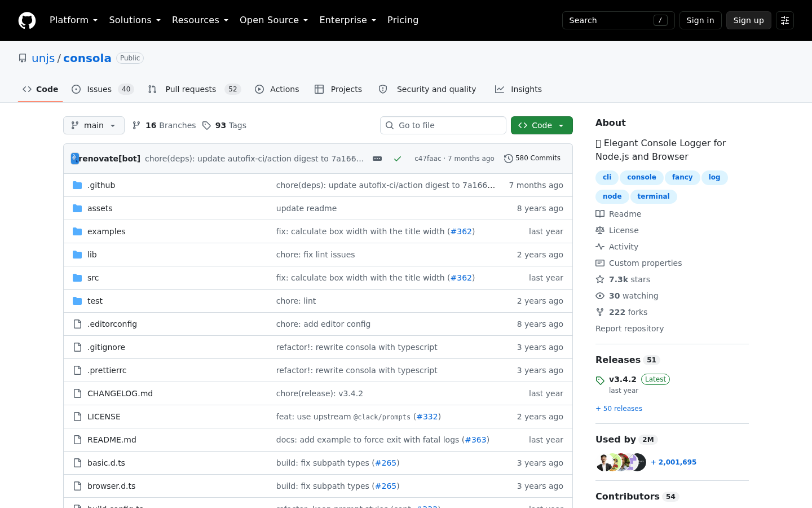The width and height of the screenshot is (812, 508).
Task: Click the Sign up button
Action: tap(749, 20)
